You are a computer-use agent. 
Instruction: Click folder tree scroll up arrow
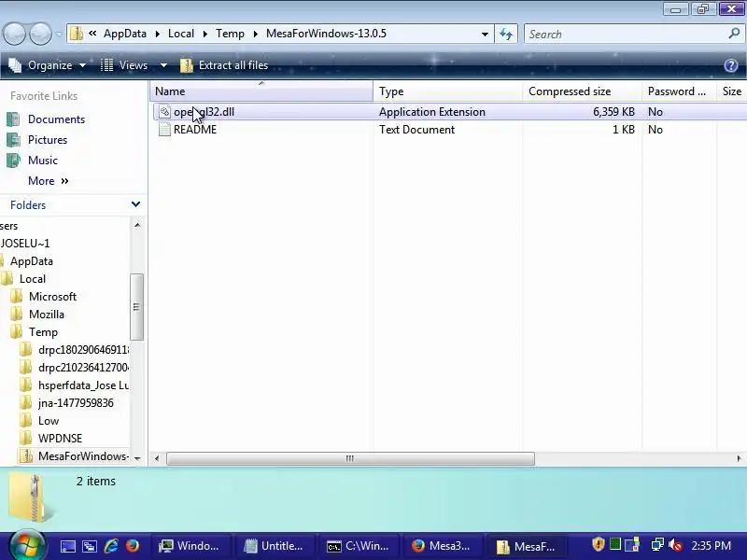pyautogui.click(x=137, y=225)
